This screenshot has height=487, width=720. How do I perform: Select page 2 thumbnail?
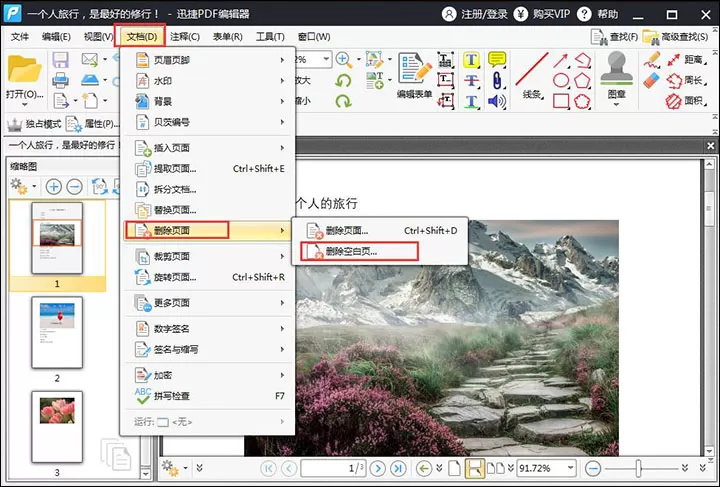(57, 332)
